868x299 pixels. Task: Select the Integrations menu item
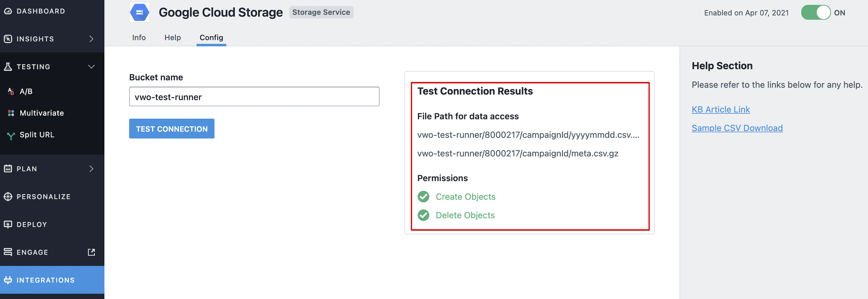tap(52, 280)
